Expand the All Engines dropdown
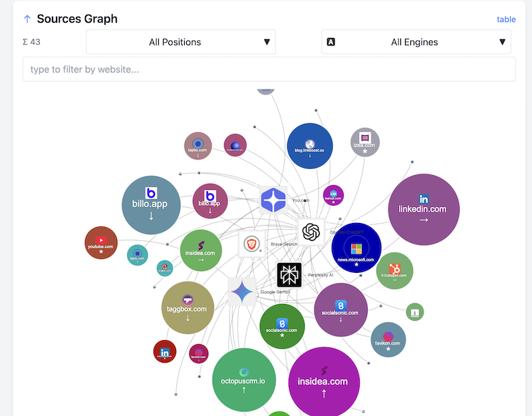 click(x=416, y=42)
